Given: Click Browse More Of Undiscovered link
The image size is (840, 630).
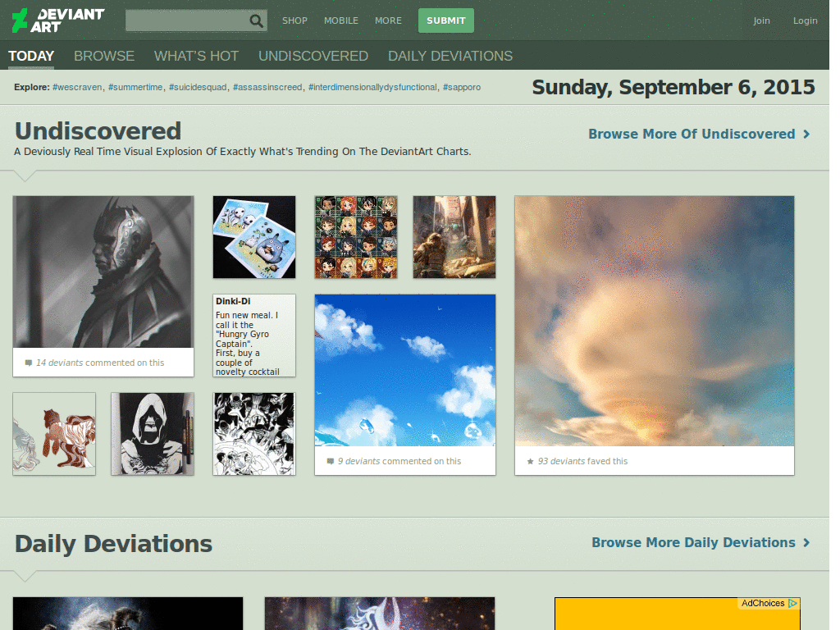Looking at the screenshot, I should pyautogui.click(x=692, y=135).
